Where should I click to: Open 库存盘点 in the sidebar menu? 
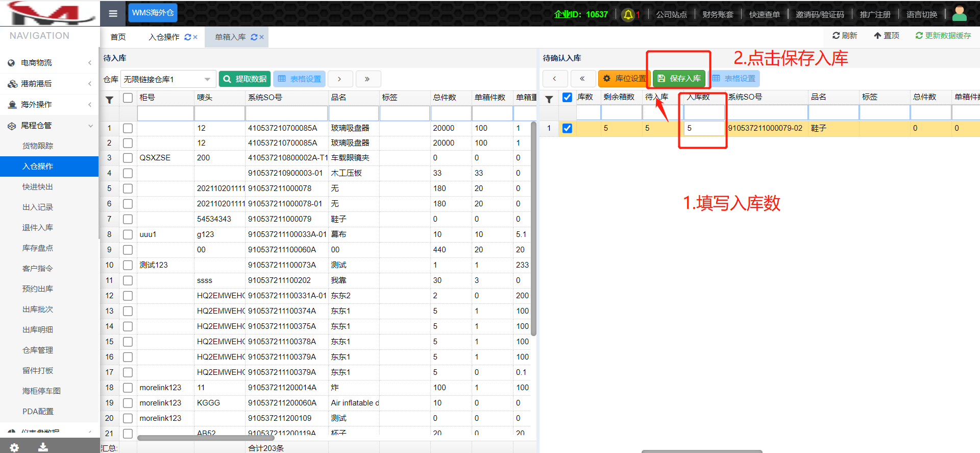point(38,248)
